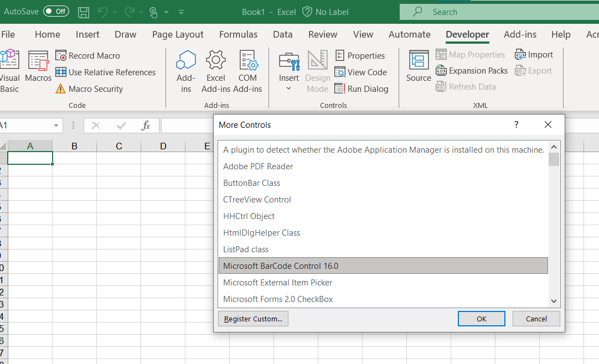Open the Add-ins ribbon tab

(520, 34)
